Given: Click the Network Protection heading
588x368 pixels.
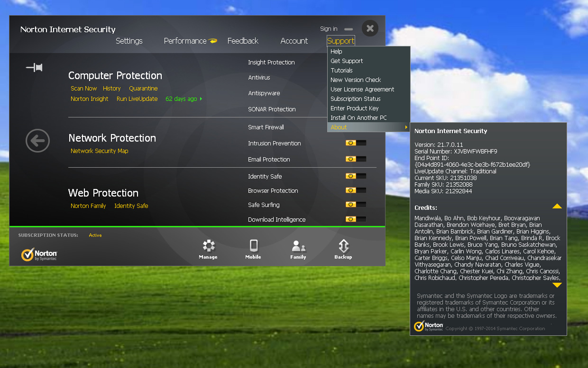Looking at the screenshot, I should point(112,138).
